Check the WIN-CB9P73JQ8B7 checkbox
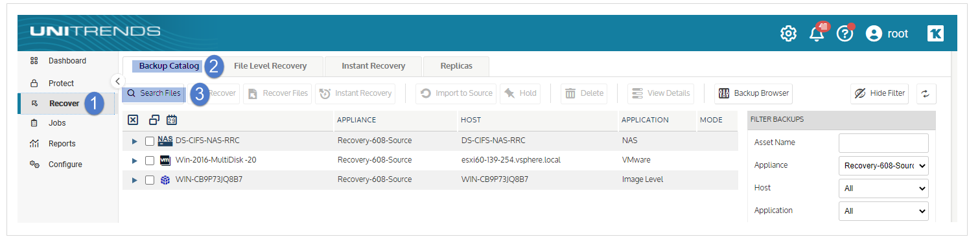Viewport: 980px width, 250px height. 150,180
